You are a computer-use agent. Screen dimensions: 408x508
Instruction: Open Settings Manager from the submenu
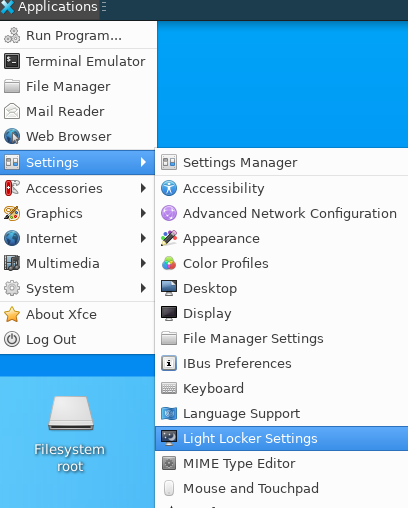pyautogui.click(x=282, y=162)
